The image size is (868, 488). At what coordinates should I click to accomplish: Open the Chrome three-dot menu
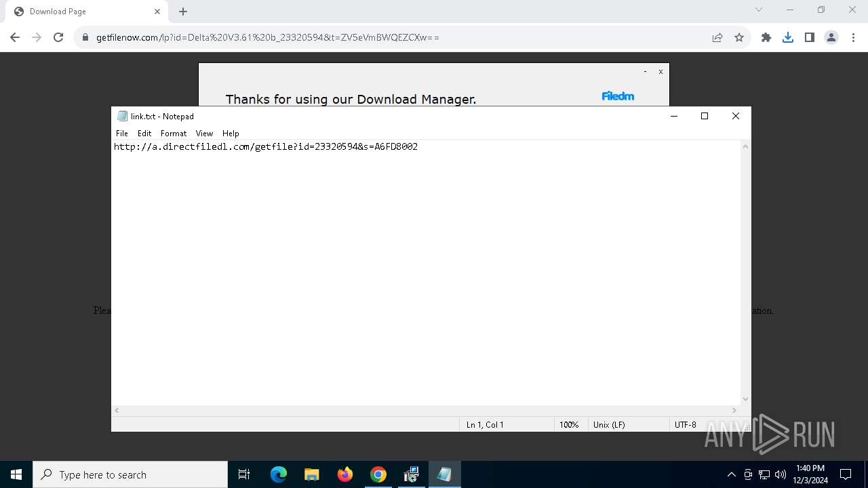(x=852, y=37)
